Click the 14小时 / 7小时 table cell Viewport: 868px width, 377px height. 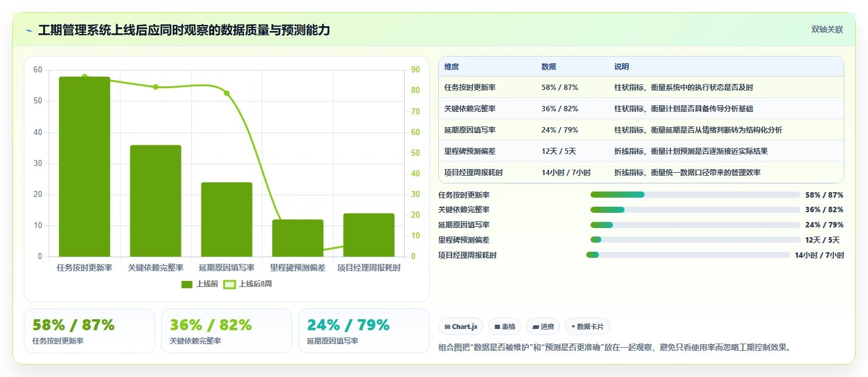tap(566, 173)
